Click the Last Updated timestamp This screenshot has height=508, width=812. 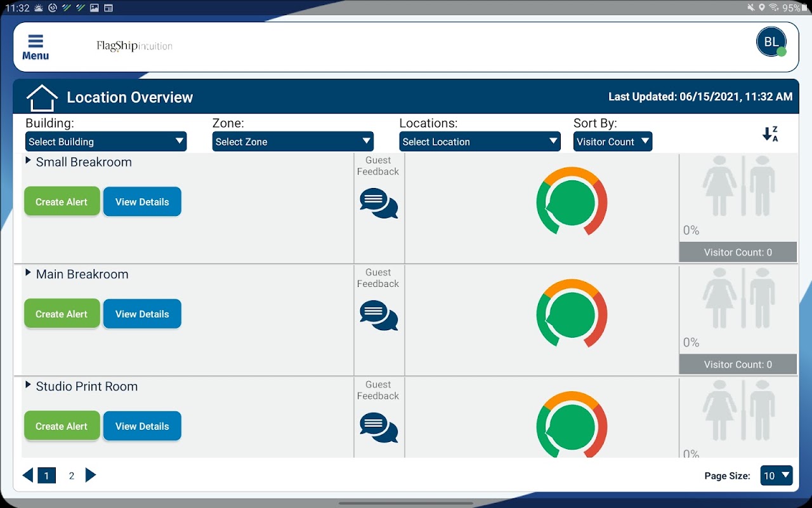point(700,97)
